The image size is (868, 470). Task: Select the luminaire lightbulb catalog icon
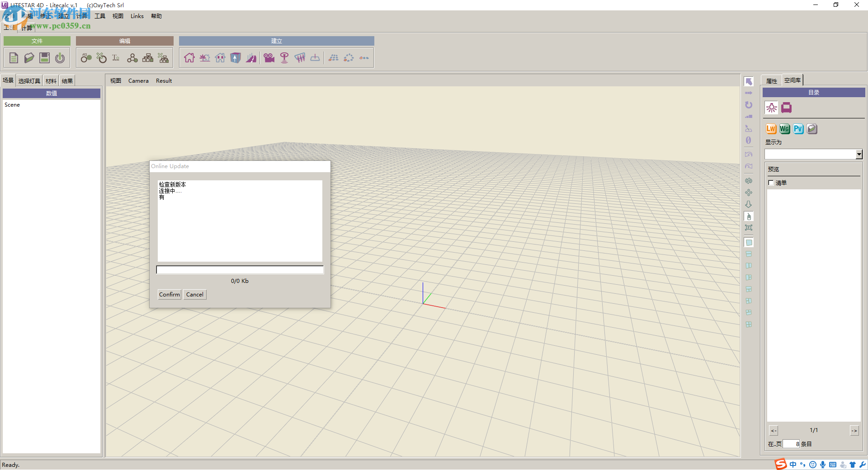(x=771, y=108)
